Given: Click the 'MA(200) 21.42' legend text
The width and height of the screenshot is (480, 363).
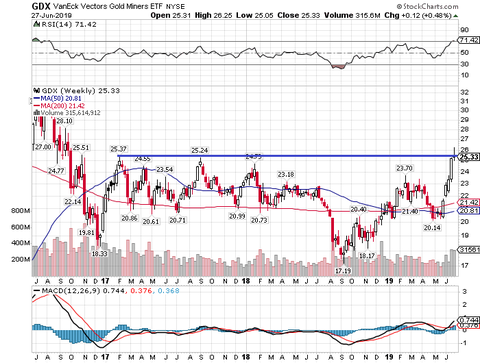Looking at the screenshot, I should tap(62, 106).
